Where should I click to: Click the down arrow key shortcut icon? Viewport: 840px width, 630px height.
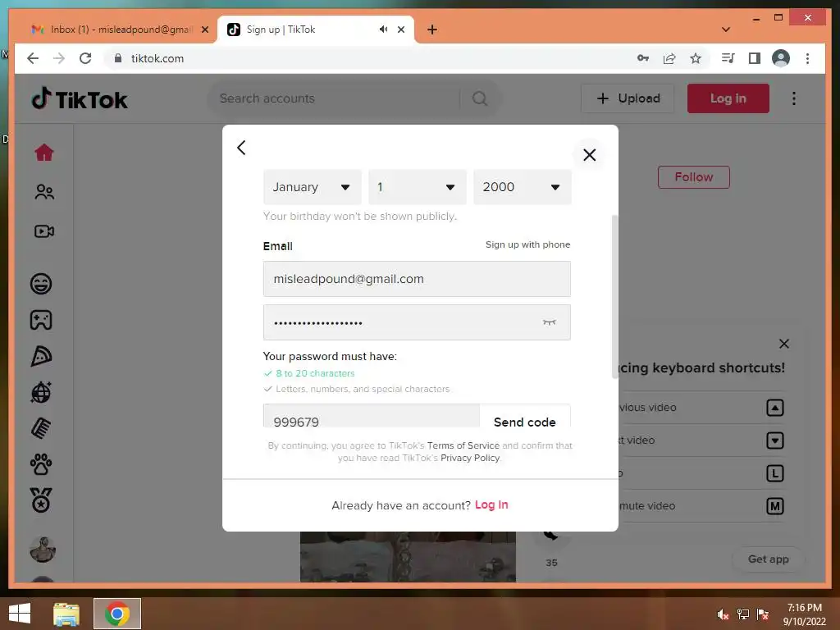click(775, 441)
